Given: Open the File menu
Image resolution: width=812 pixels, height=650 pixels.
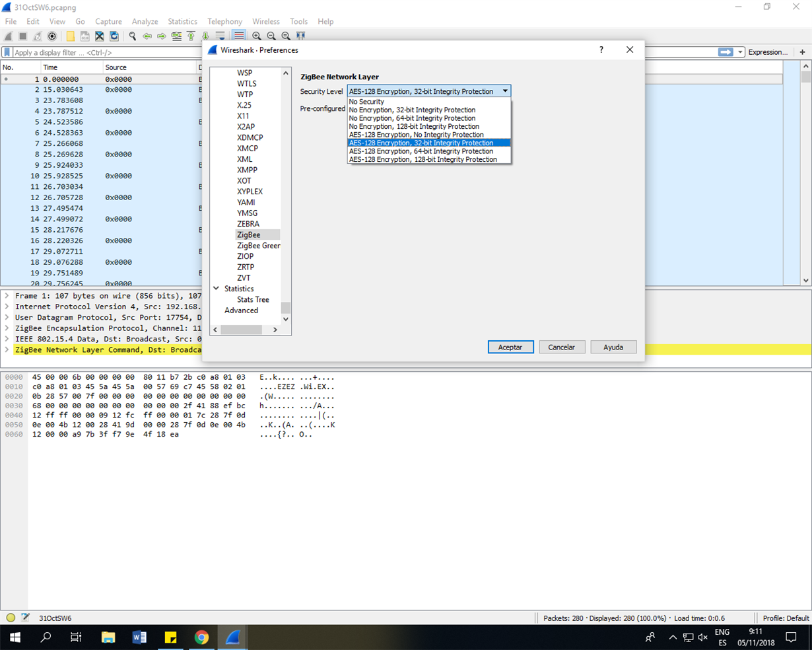Looking at the screenshot, I should tap(11, 21).
